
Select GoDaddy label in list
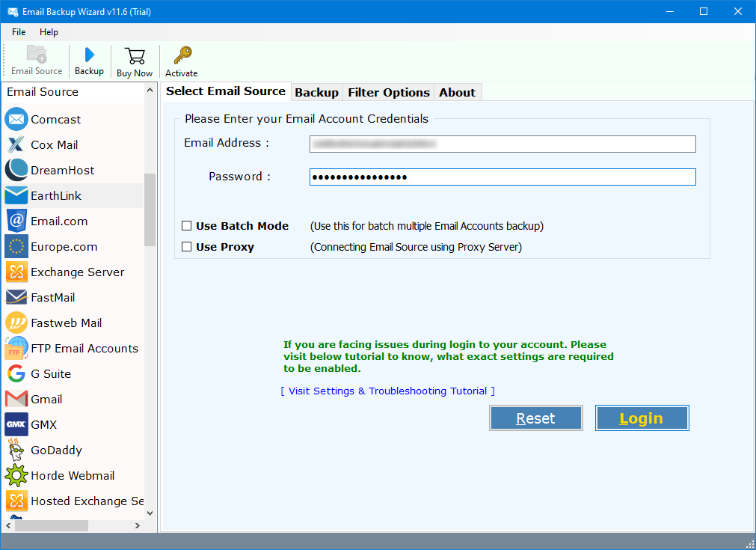click(56, 450)
